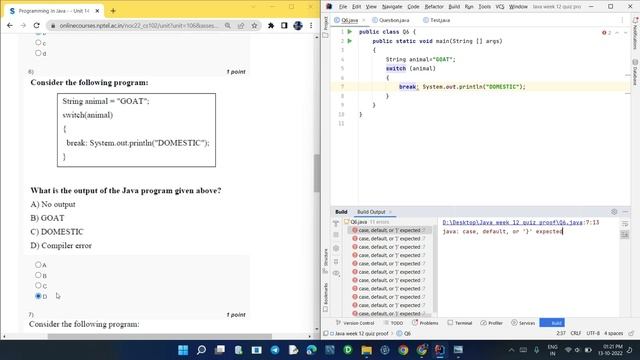Viewport: 640px width, 360px height.
Task: Open file encoding UTF-8 selector
Action: [592, 333]
